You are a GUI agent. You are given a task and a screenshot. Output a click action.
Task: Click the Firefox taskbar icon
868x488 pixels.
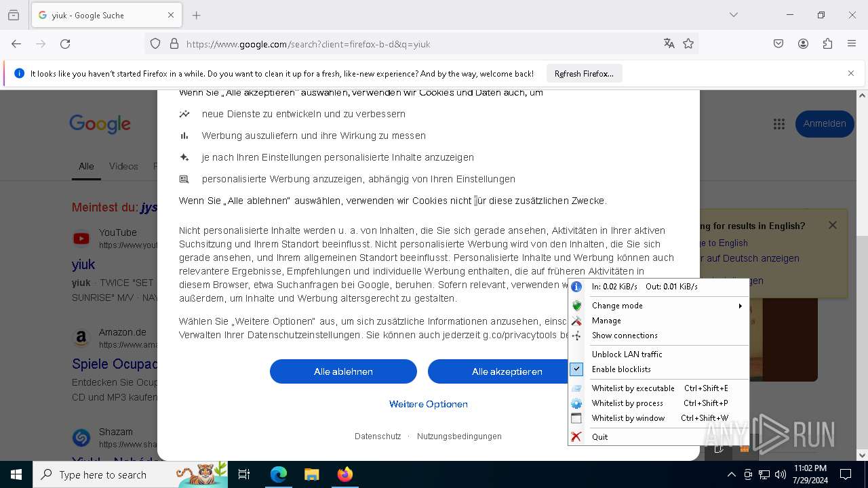(x=344, y=474)
